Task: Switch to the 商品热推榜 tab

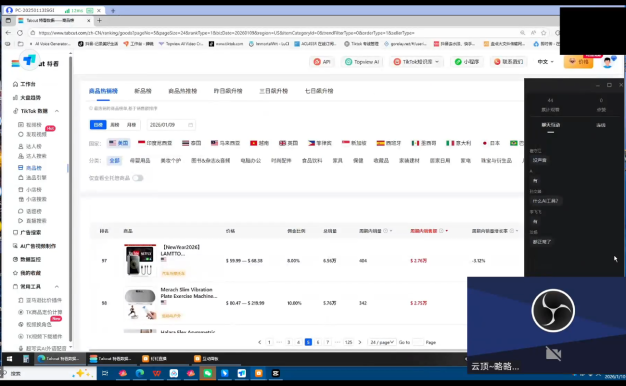Action: 183,91
